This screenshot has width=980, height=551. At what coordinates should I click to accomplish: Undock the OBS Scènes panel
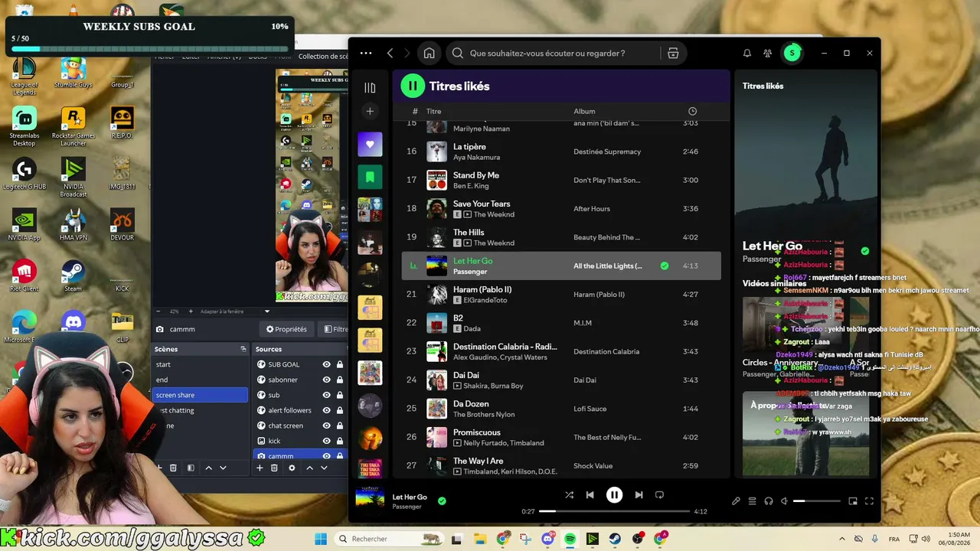pyautogui.click(x=243, y=349)
